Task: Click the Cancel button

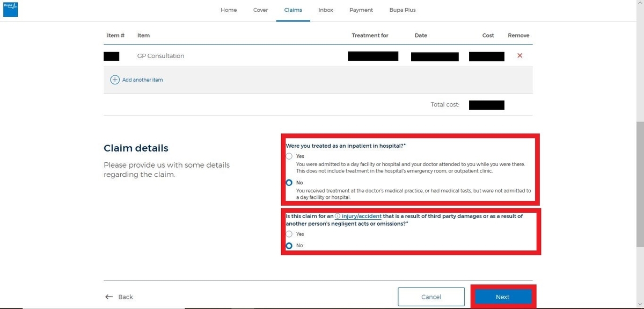Action: [x=431, y=297]
